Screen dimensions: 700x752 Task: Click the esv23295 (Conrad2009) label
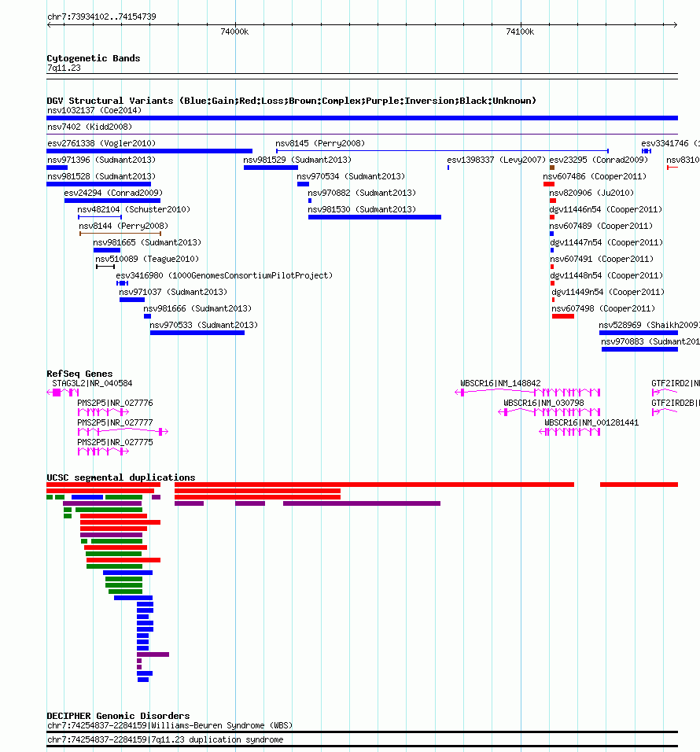tap(599, 160)
